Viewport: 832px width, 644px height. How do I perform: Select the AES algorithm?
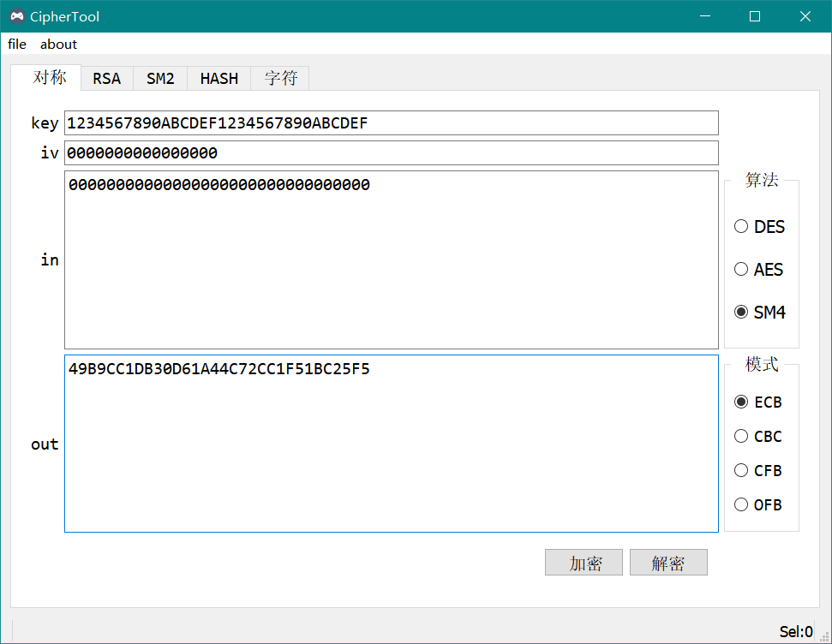click(759, 270)
